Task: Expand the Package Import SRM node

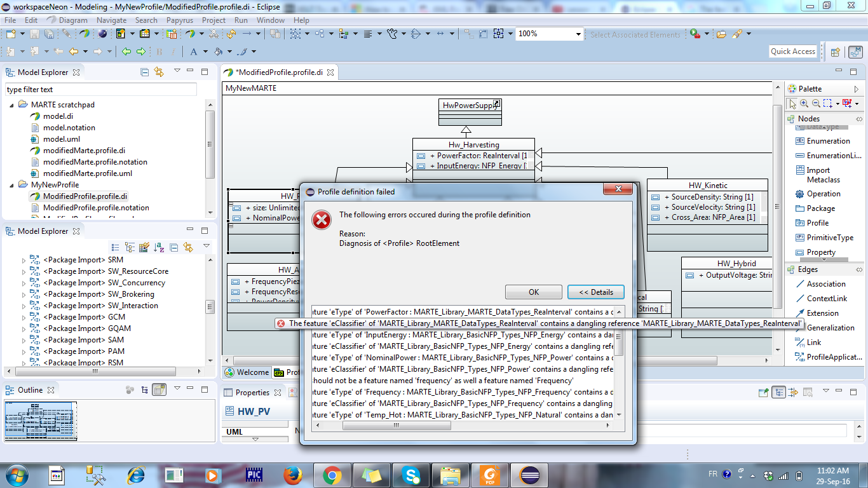Action: coord(24,260)
